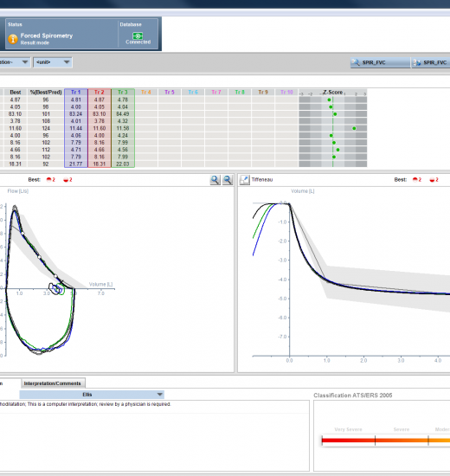The height and width of the screenshot is (476, 450).
Task: Click 108 in the %(Best/Pred) column
Action: click(46, 121)
